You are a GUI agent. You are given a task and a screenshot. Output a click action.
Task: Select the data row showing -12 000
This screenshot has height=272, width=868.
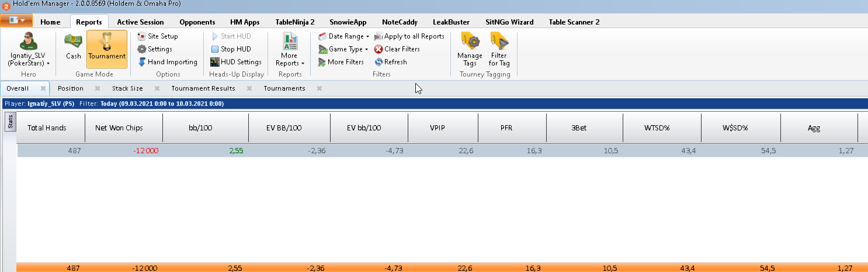442,150
